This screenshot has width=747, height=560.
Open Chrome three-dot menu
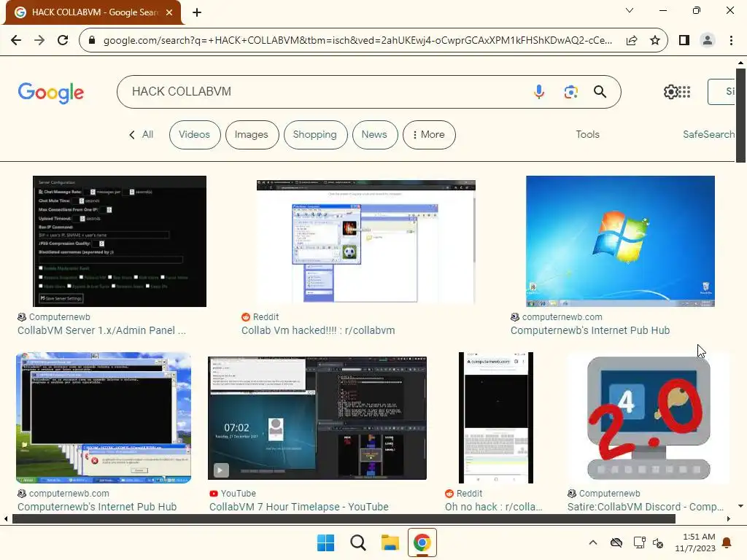(x=731, y=41)
